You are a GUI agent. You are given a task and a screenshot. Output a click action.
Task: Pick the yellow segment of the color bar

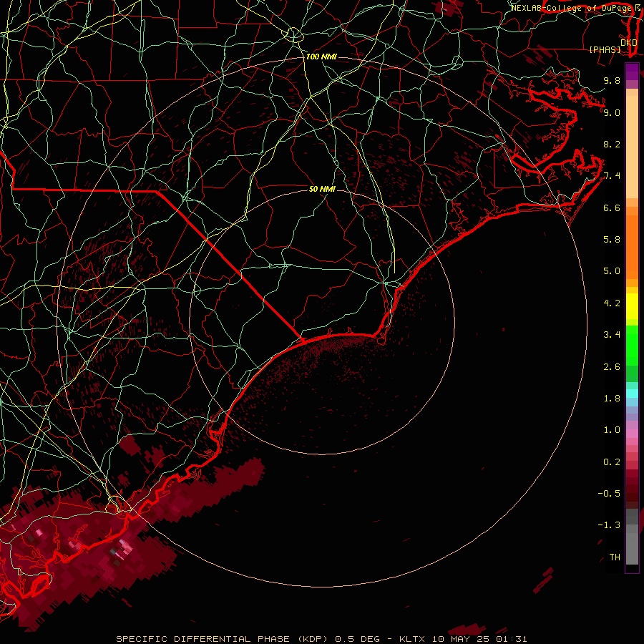click(632, 306)
